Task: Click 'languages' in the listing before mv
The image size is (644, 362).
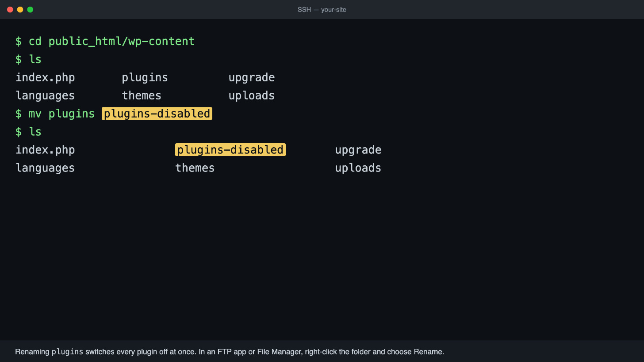Action: (x=45, y=95)
